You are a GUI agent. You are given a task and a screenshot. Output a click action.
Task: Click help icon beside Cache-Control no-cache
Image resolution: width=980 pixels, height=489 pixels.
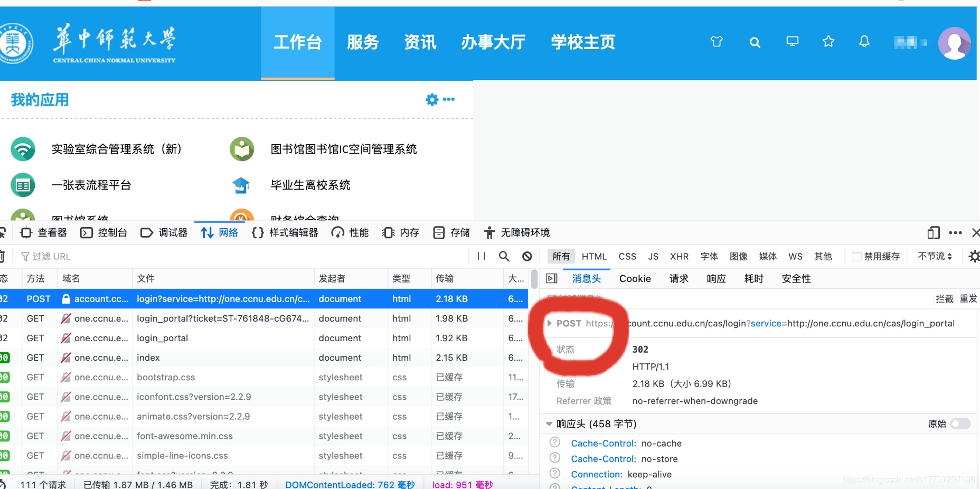click(x=555, y=443)
